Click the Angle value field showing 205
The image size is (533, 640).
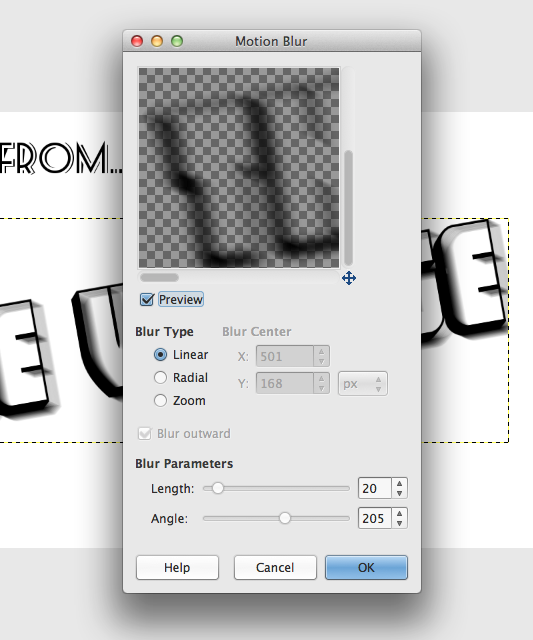375,518
